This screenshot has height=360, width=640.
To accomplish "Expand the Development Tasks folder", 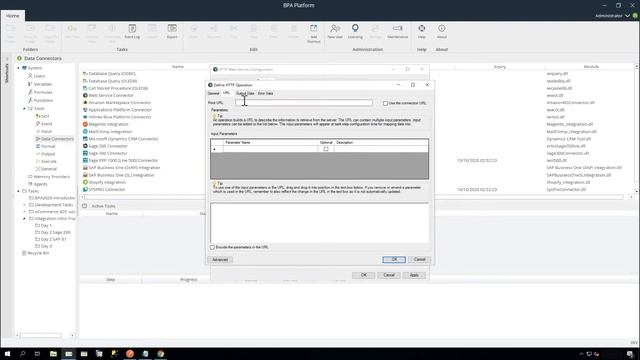I will (x=24, y=205).
